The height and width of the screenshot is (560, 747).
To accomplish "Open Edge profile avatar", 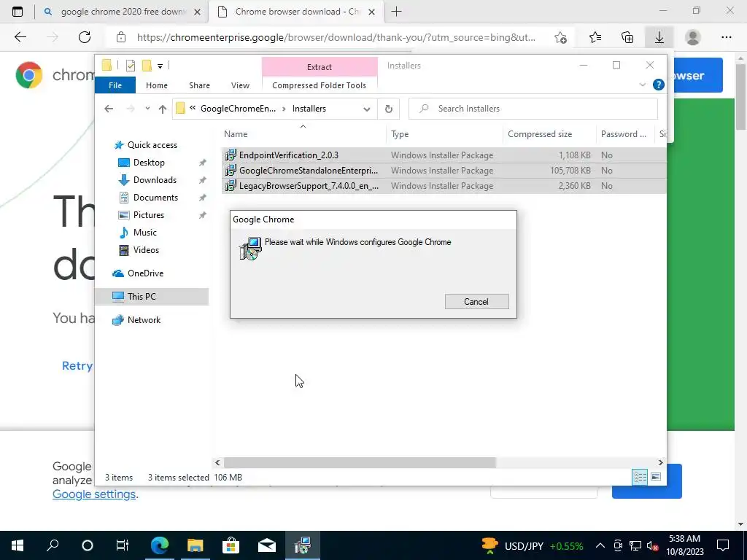I will coord(693,37).
